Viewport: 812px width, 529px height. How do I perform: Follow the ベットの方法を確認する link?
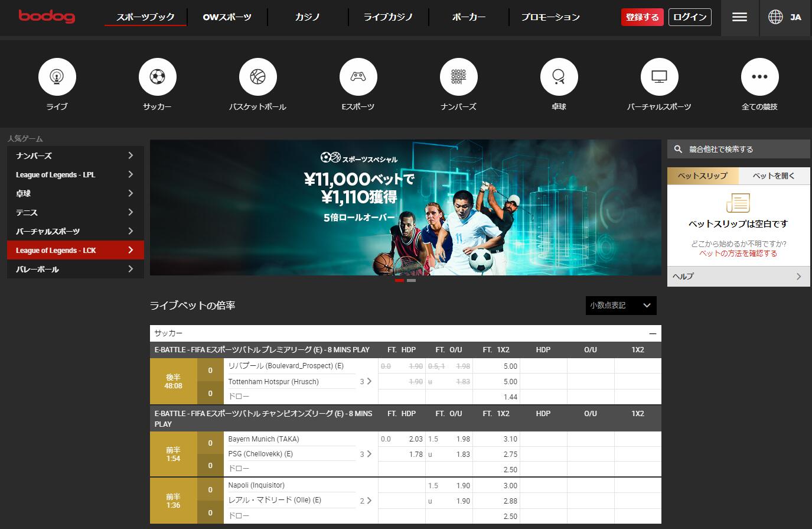click(738, 253)
